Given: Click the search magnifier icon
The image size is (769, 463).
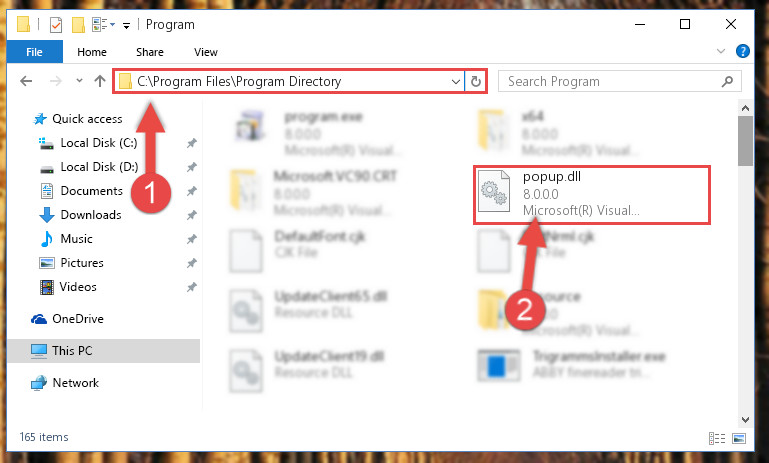Looking at the screenshot, I should pyautogui.click(x=728, y=81).
